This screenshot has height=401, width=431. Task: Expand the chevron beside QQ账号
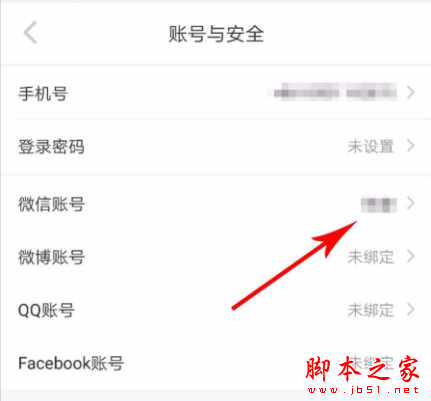point(411,309)
